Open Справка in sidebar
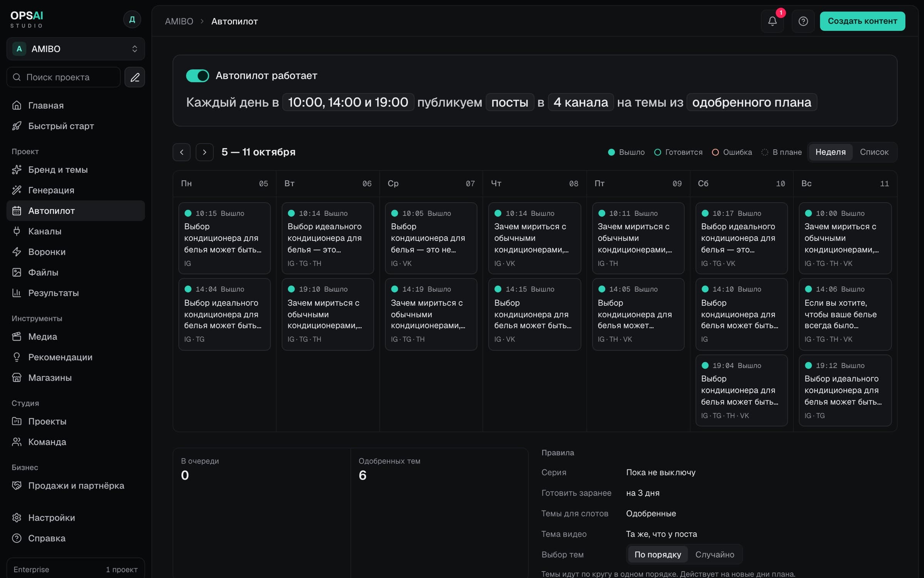 click(76, 538)
